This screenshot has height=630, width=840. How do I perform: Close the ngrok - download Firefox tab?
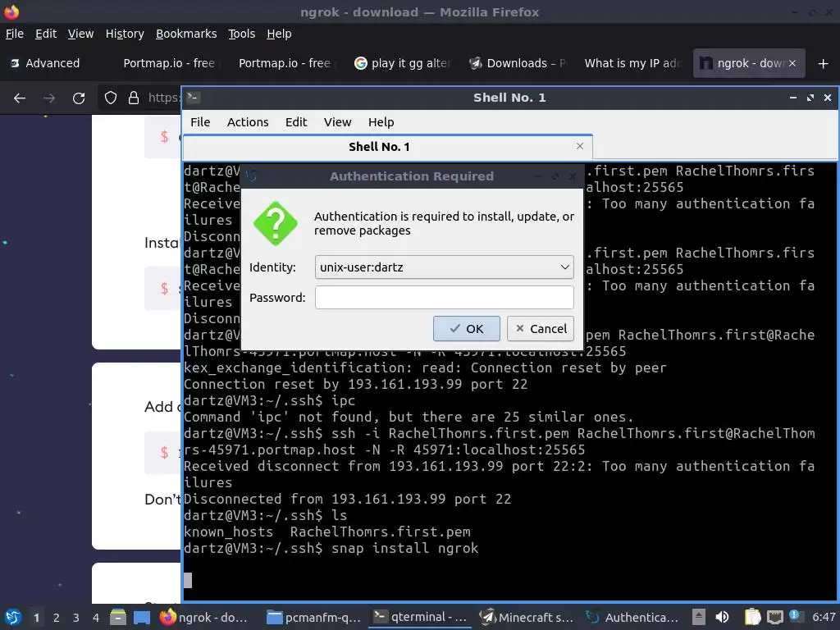pyautogui.click(x=792, y=63)
